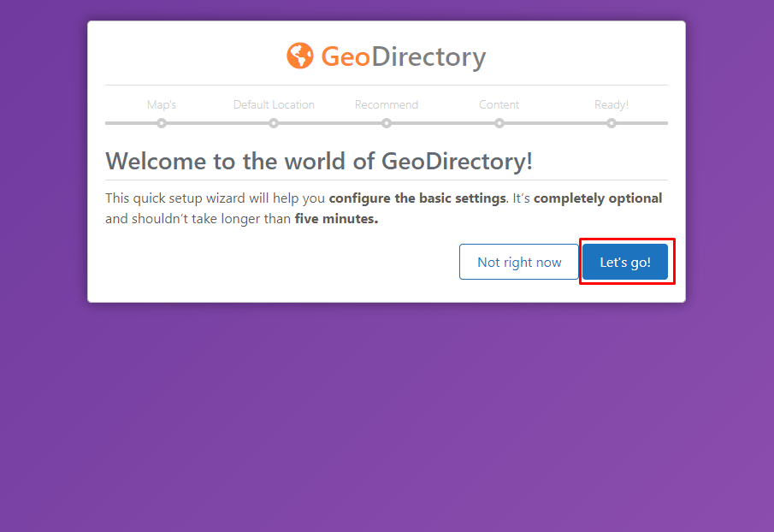Jump to the Ready! step label
774x532 pixels.
click(x=612, y=104)
